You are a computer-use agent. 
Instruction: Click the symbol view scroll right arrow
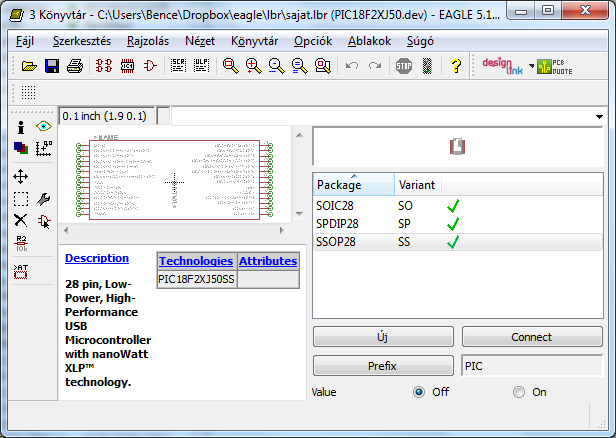click(x=281, y=231)
